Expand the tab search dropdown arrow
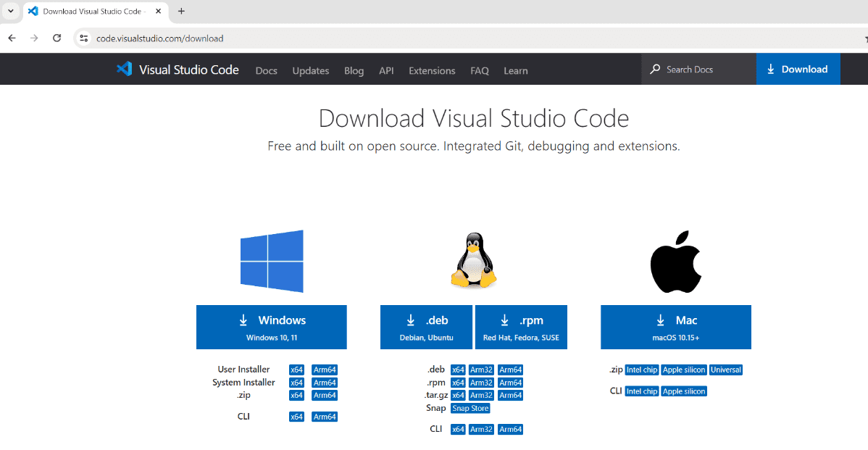868x450 pixels. (11, 11)
